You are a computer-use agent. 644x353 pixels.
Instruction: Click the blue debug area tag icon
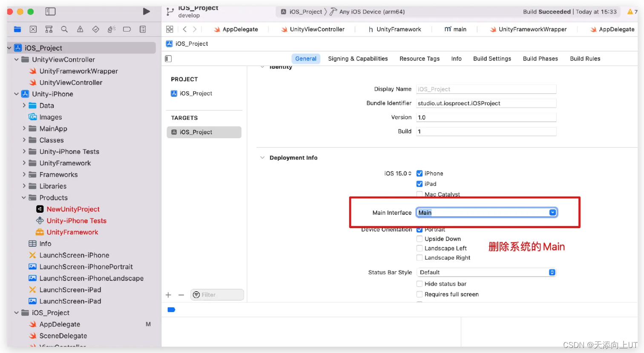pos(171,310)
